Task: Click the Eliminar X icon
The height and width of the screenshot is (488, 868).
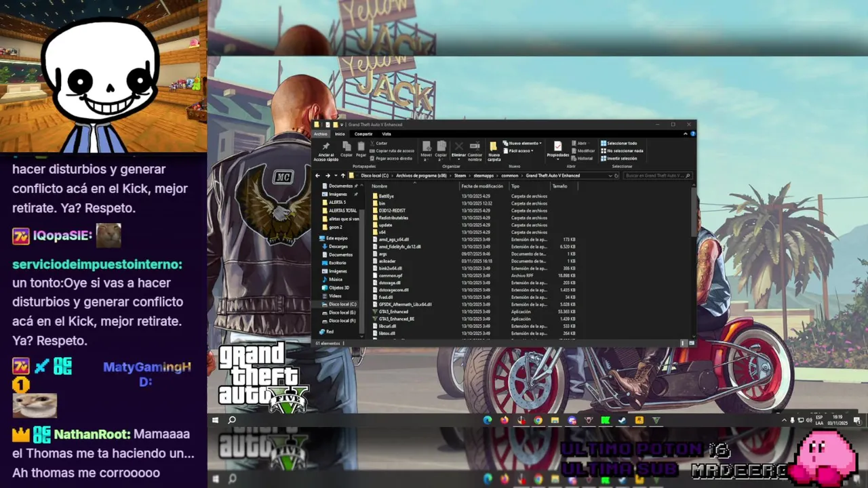Action: (459, 146)
